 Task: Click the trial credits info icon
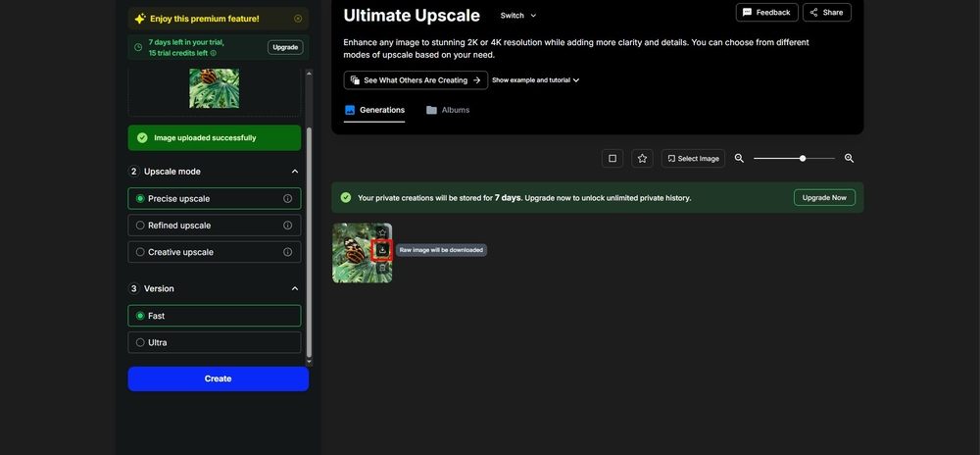pos(213,53)
